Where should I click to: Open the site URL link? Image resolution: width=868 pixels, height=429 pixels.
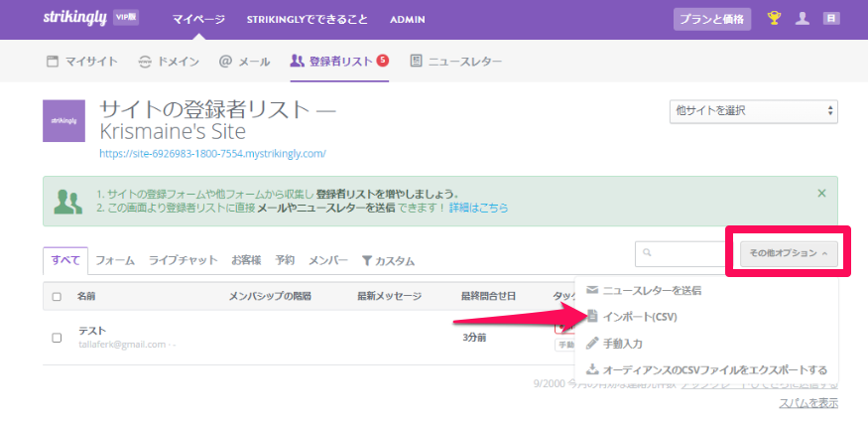pyautogui.click(x=212, y=154)
